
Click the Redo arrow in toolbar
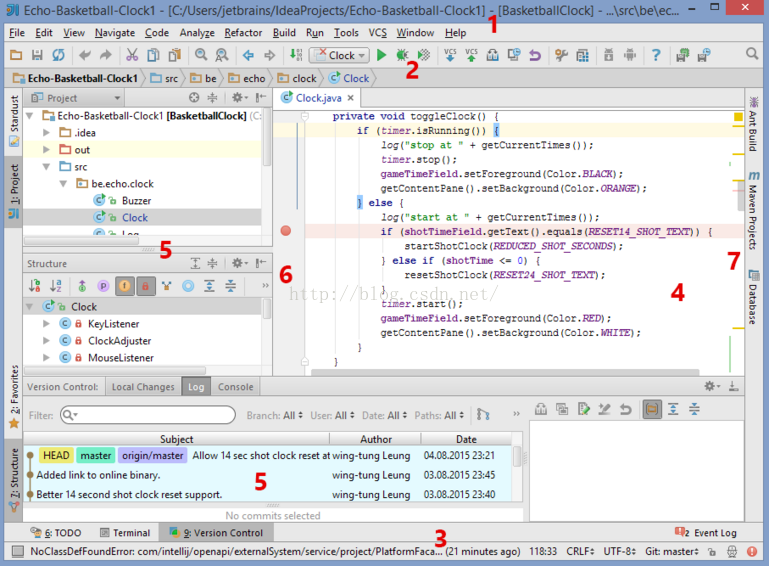105,55
